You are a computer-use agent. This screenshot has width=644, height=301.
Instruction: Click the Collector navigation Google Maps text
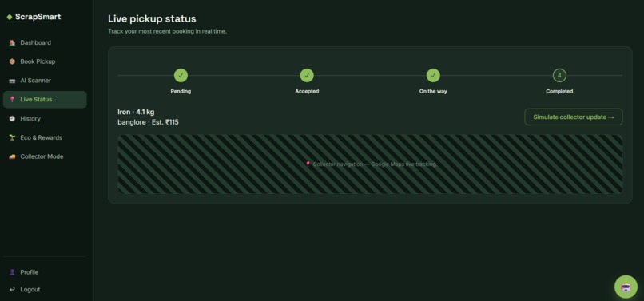click(x=374, y=164)
